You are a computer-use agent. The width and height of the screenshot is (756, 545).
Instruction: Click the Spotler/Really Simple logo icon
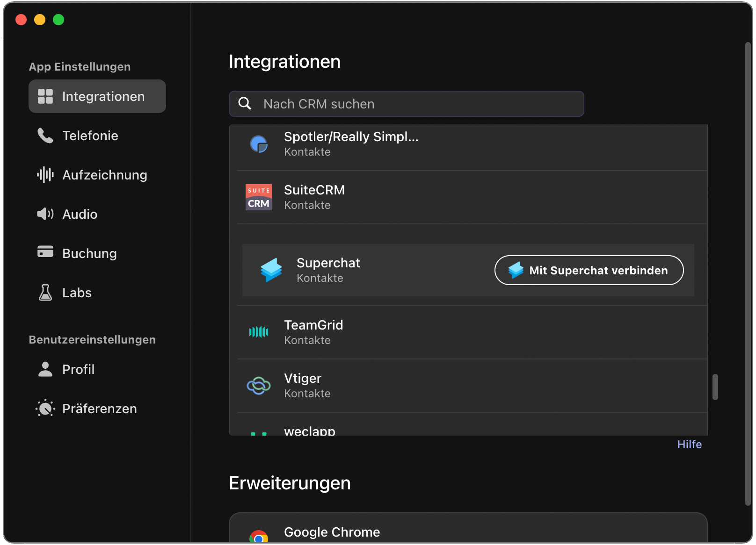(x=259, y=144)
